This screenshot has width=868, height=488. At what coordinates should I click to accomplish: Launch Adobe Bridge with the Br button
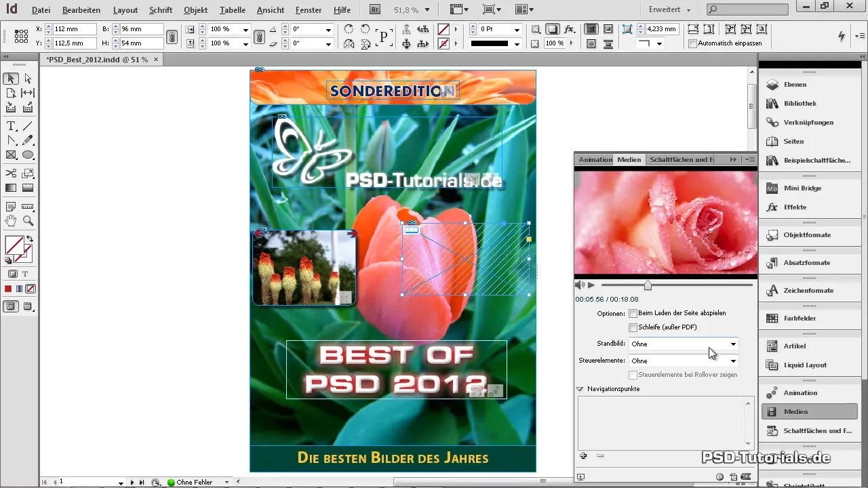point(376,10)
